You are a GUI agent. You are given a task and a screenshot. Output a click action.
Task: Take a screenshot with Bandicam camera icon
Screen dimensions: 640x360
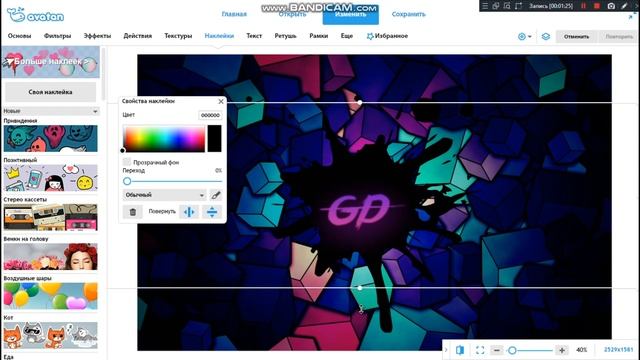[x=611, y=6]
